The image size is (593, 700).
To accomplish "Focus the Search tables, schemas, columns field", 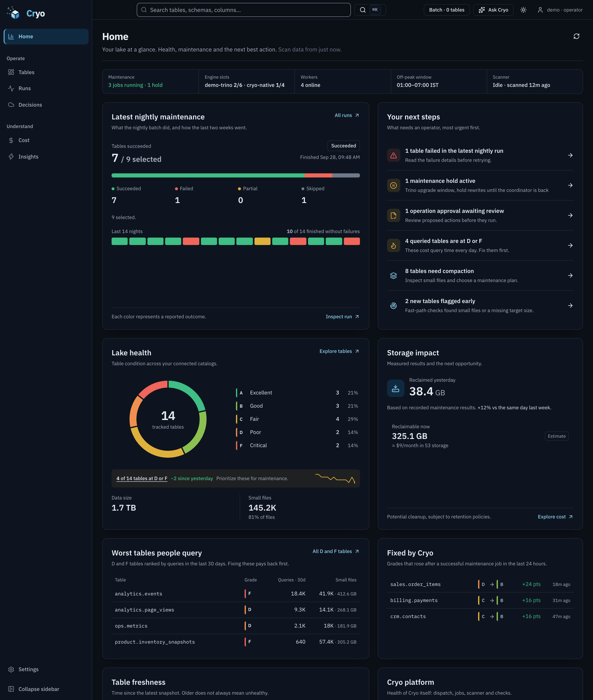I will point(244,10).
